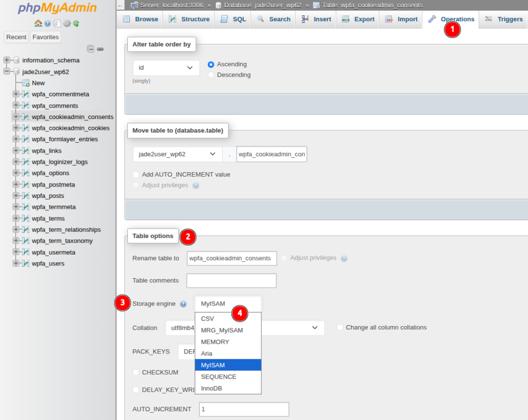Choose InnoDB from storage engine list
The image size is (528, 420).
[x=228, y=389]
